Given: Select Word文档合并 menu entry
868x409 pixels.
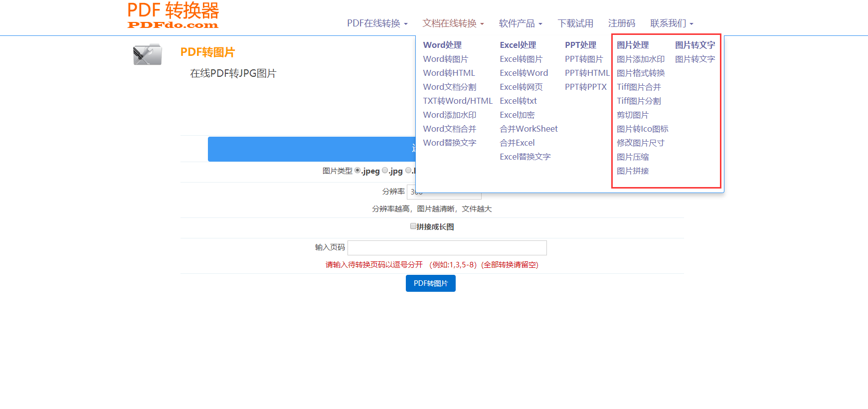Looking at the screenshot, I should [450, 129].
